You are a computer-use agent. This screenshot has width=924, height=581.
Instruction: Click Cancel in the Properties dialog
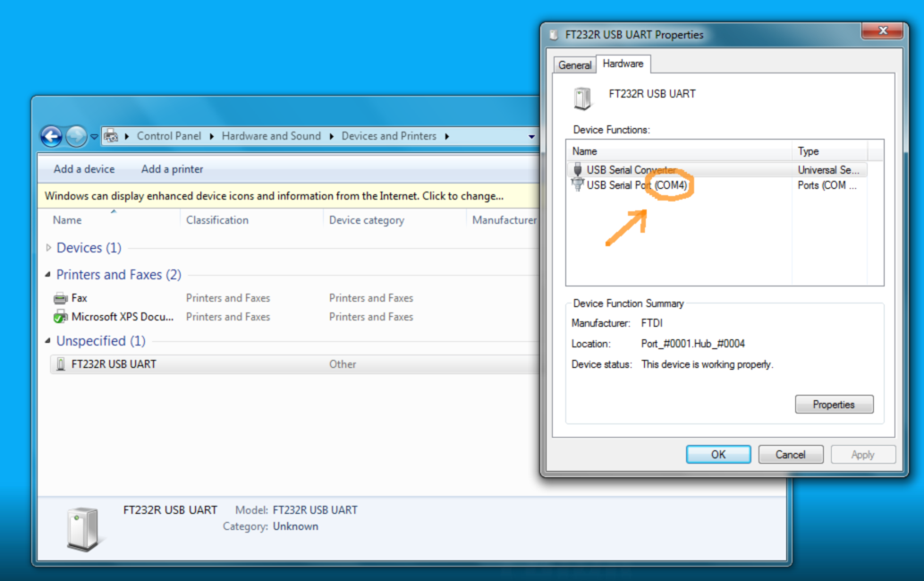coord(790,455)
